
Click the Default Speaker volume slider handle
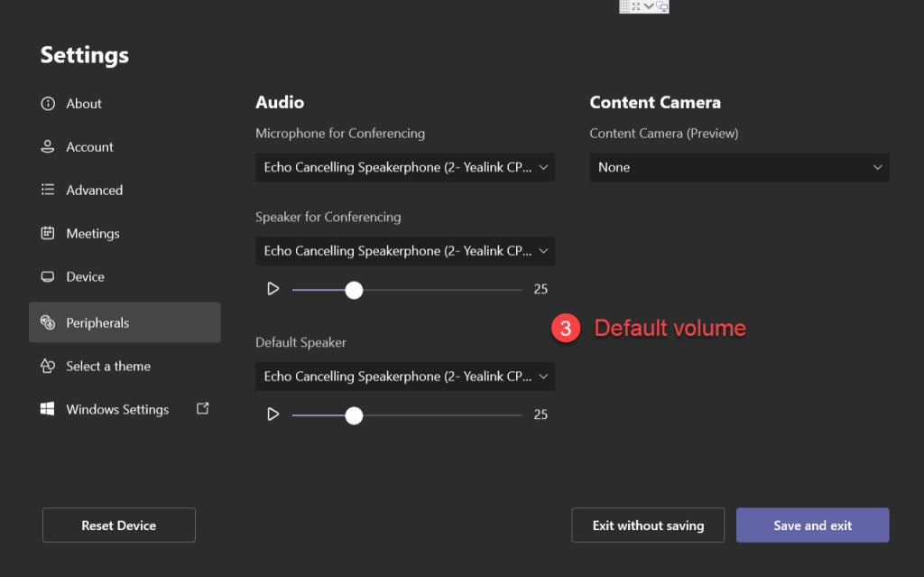[354, 415]
